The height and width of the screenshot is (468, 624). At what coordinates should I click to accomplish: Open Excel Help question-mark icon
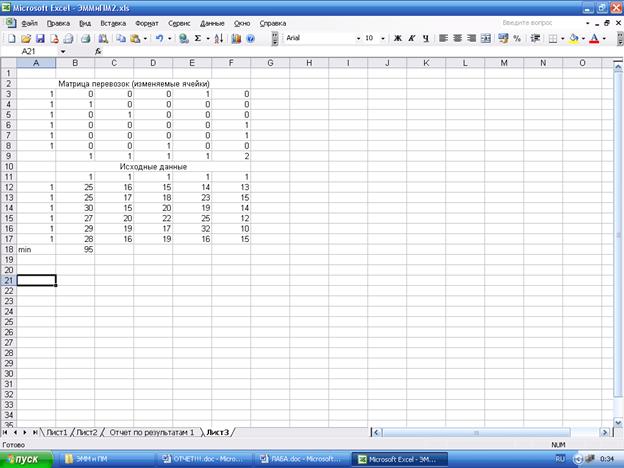click(250, 39)
